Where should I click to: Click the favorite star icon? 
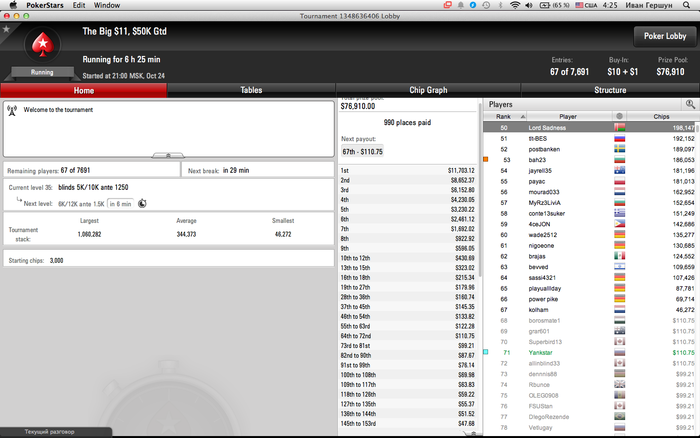[x=6, y=29]
